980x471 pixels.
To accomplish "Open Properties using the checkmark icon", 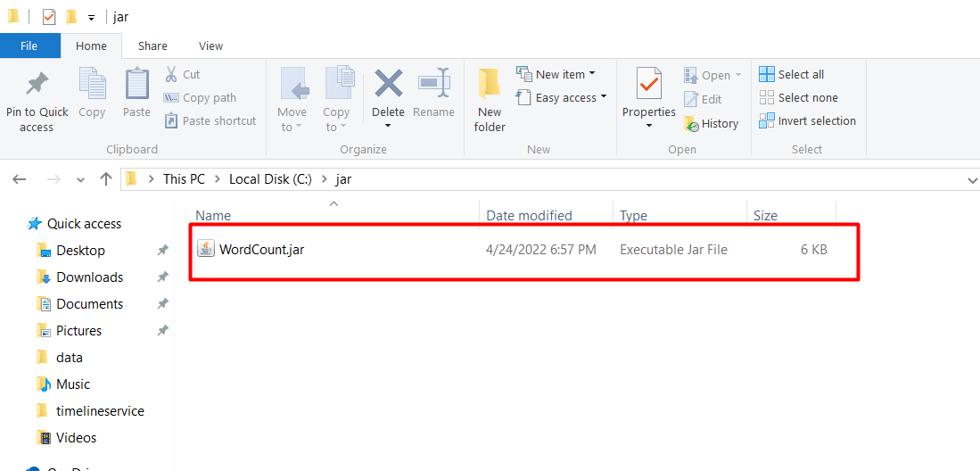I will (x=648, y=86).
